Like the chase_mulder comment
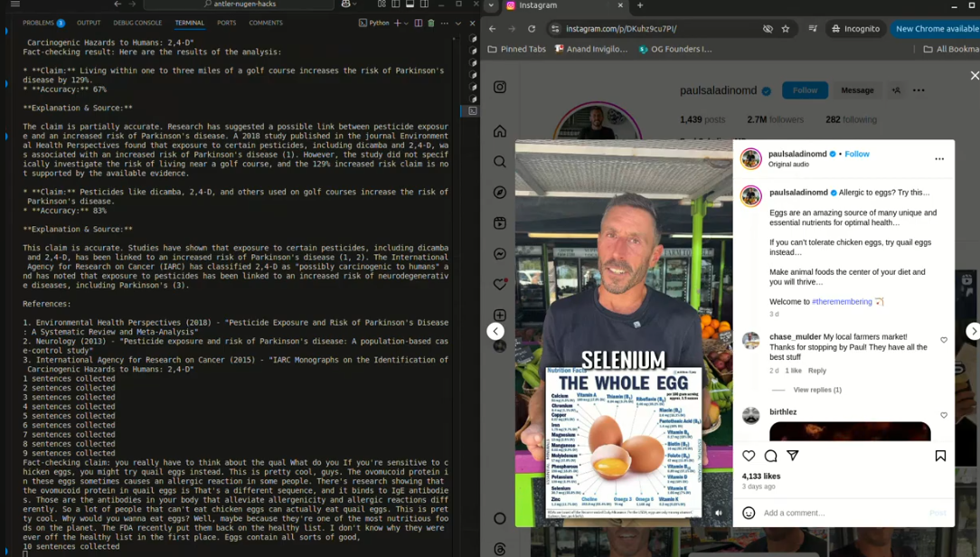 (944, 340)
